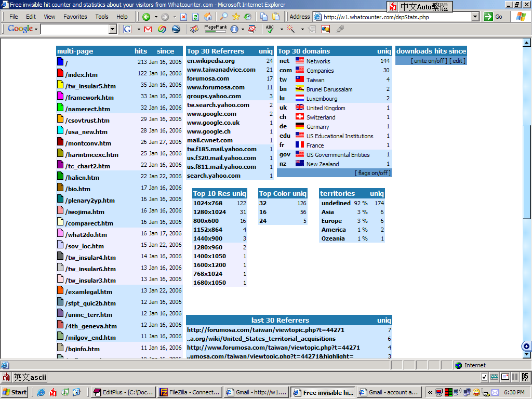Click the red /index.htm color icon
Viewport: 532px width, 399px height.
60,73
